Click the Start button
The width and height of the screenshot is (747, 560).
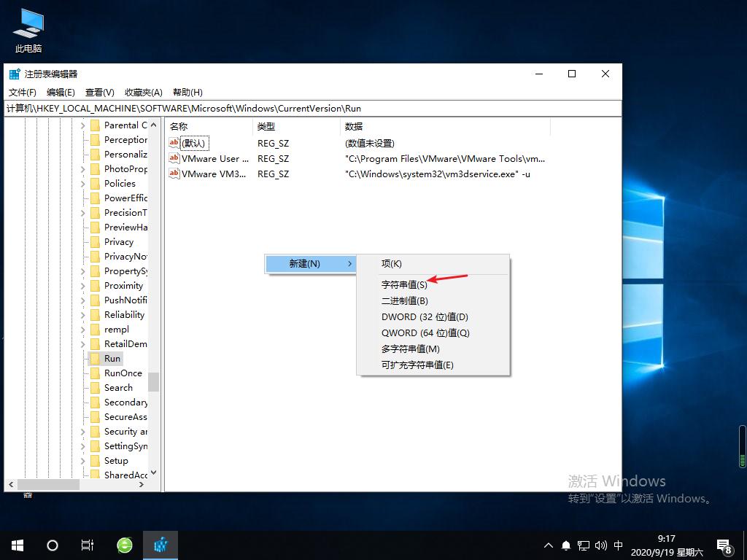click(x=16, y=545)
